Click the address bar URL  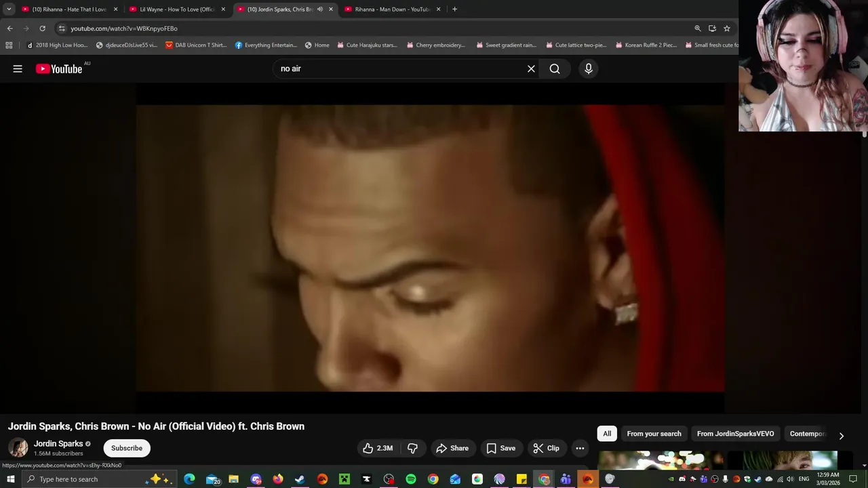[124, 28]
